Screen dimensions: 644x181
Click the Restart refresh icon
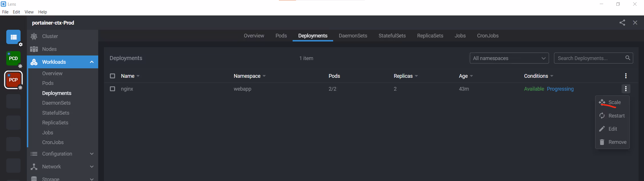pos(602,116)
